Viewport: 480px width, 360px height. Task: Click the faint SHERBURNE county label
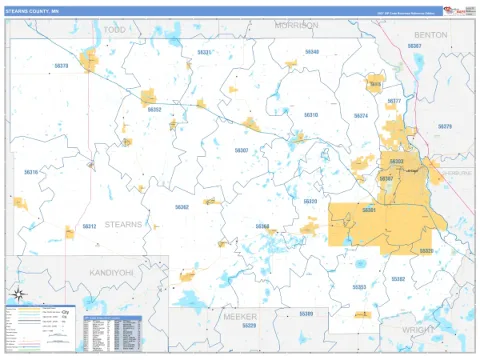[456, 173]
